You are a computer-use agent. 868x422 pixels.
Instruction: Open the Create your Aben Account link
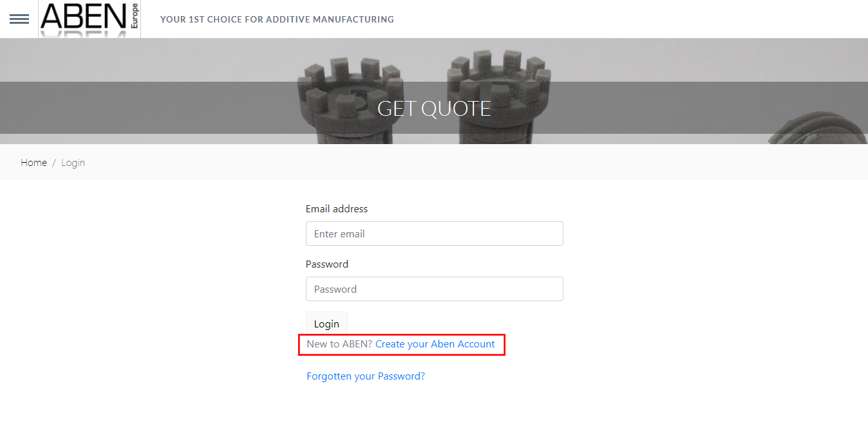click(435, 344)
